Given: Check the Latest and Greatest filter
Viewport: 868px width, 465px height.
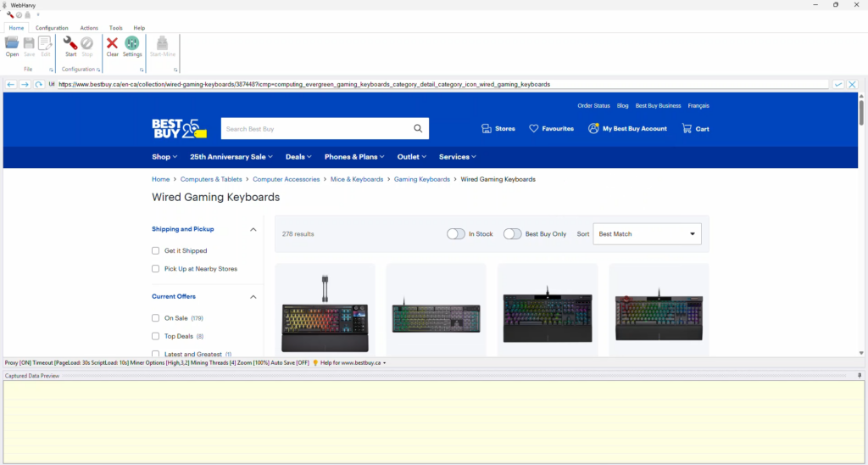Looking at the screenshot, I should [x=156, y=354].
